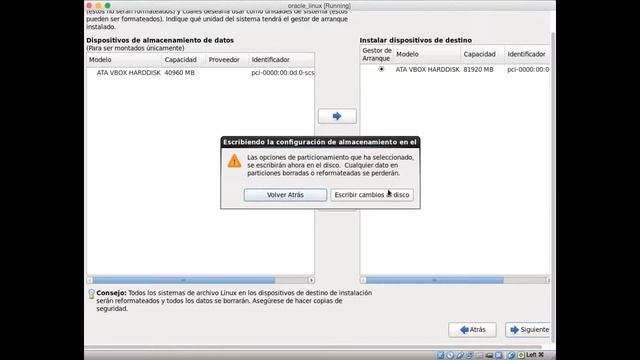The image size is (640, 360).
Task: Click left list scrollbar left arrow
Action: [90, 280]
